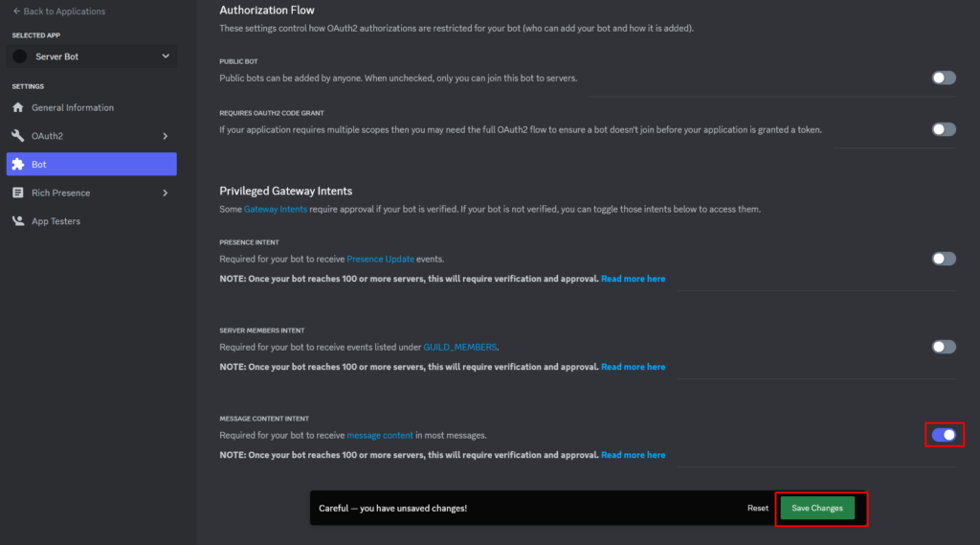Viewport: 980px width, 545px height.
Task: Click the puzzle piece Bot icon
Action: tap(18, 164)
